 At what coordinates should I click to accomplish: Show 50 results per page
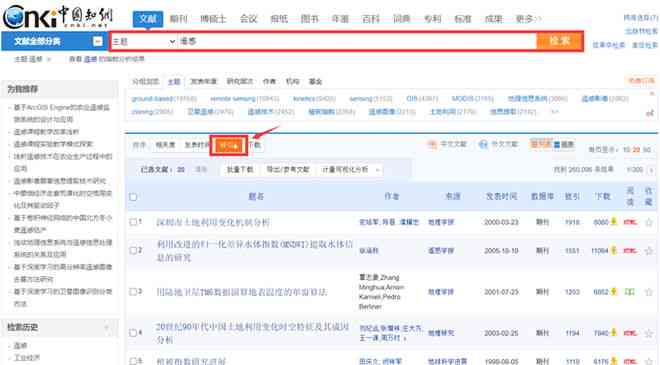pos(647,149)
